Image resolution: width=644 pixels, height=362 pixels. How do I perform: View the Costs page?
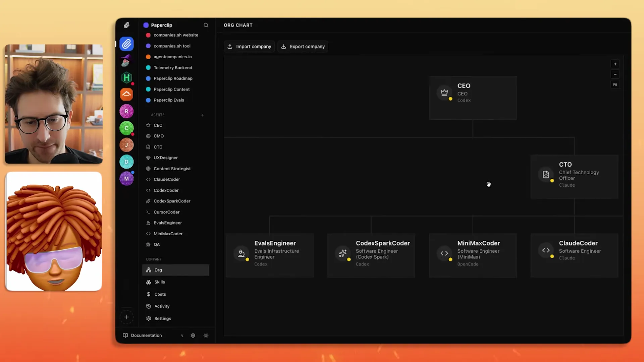(160, 294)
